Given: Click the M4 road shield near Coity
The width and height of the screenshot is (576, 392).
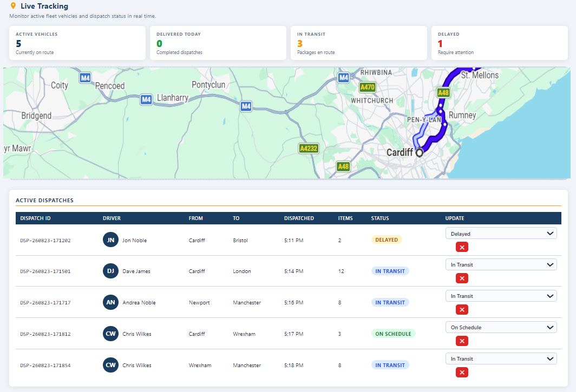Looking at the screenshot, I should coord(85,78).
